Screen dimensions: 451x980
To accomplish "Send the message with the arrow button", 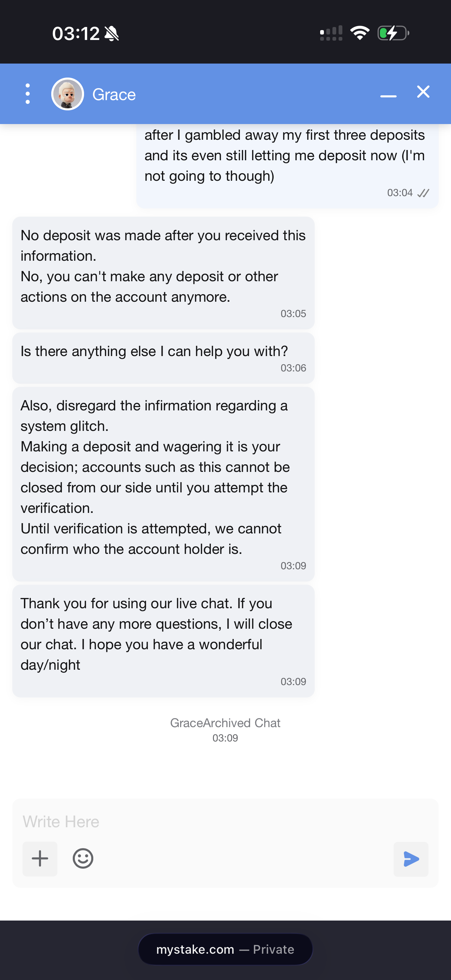I will (x=411, y=859).
